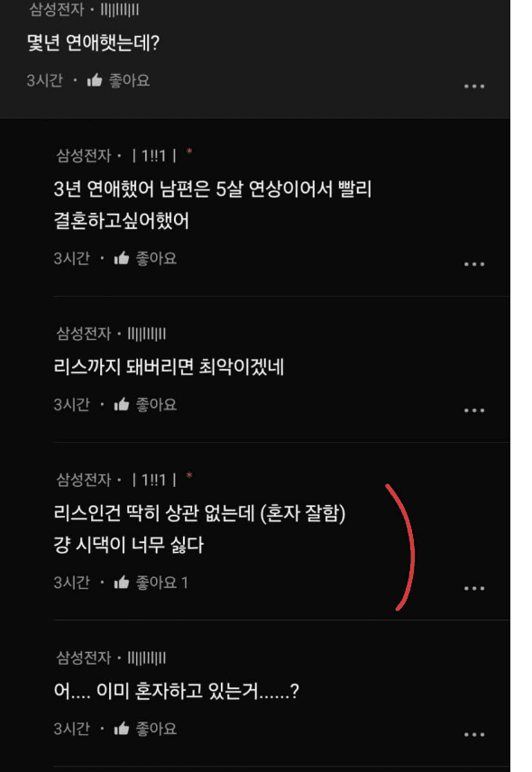Image resolution: width=532 pixels, height=772 pixels.
Task: Select '삼성전자' author above '리스까지 돼버리면' reply
Action: (84, 334)
